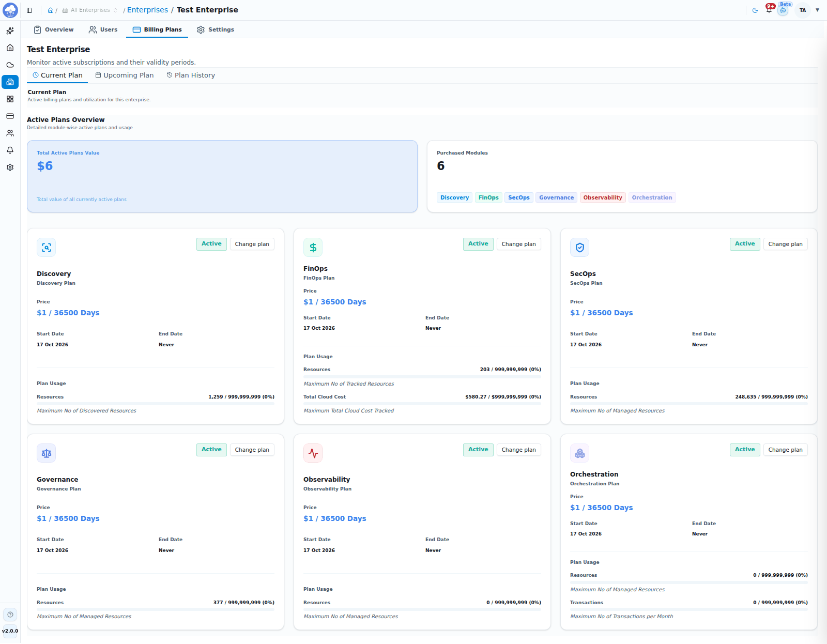Select the Upcoming Plan tab
The width and height of the screenshot is (827, 644).
point(125,75)
